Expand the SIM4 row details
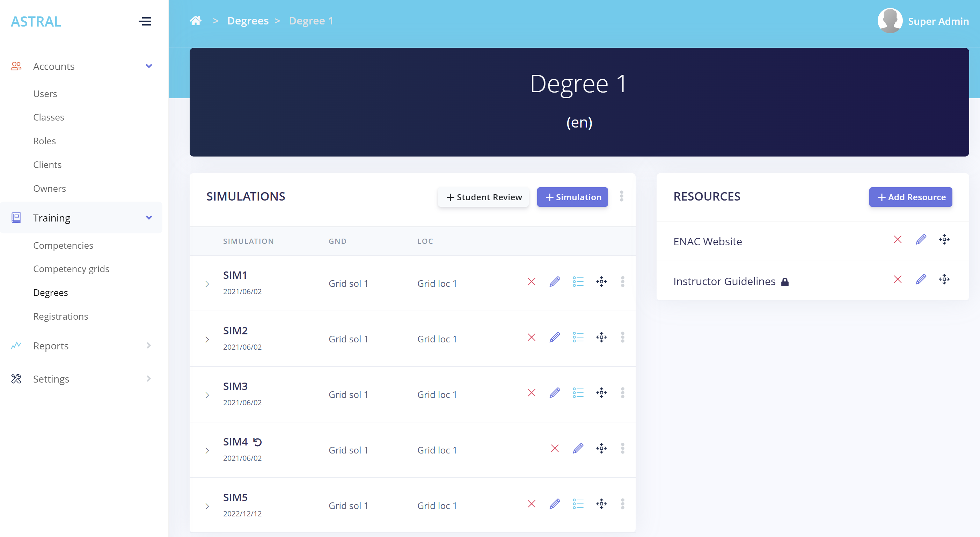This screenshot has height=537, width=980. [x=207, y=451]
